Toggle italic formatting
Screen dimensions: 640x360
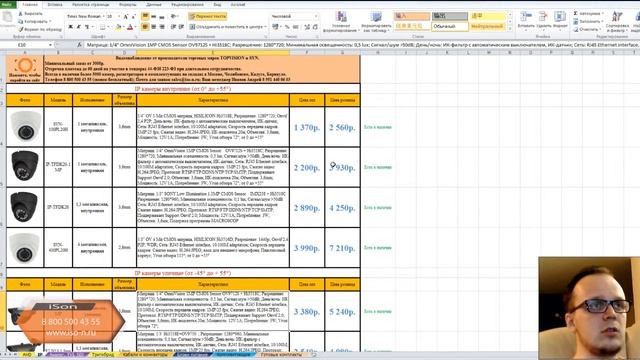(78, 27)
